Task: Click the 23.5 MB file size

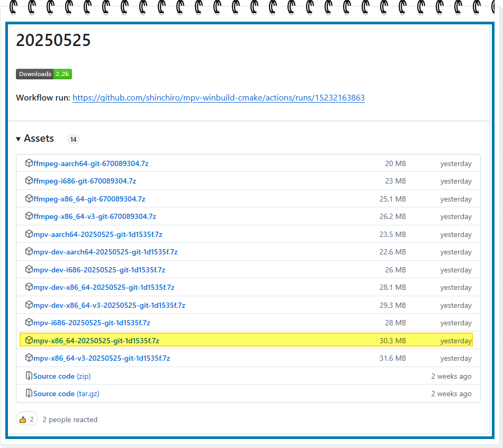Action: 393,234
